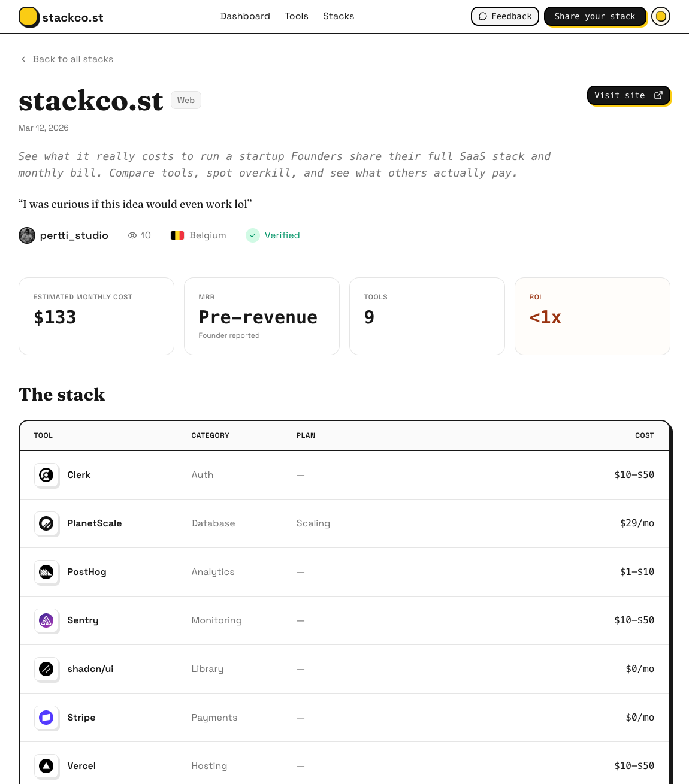689x784 pixels.
Task: Click pertti_studio's profile avatar
Action: coord(27,235)
